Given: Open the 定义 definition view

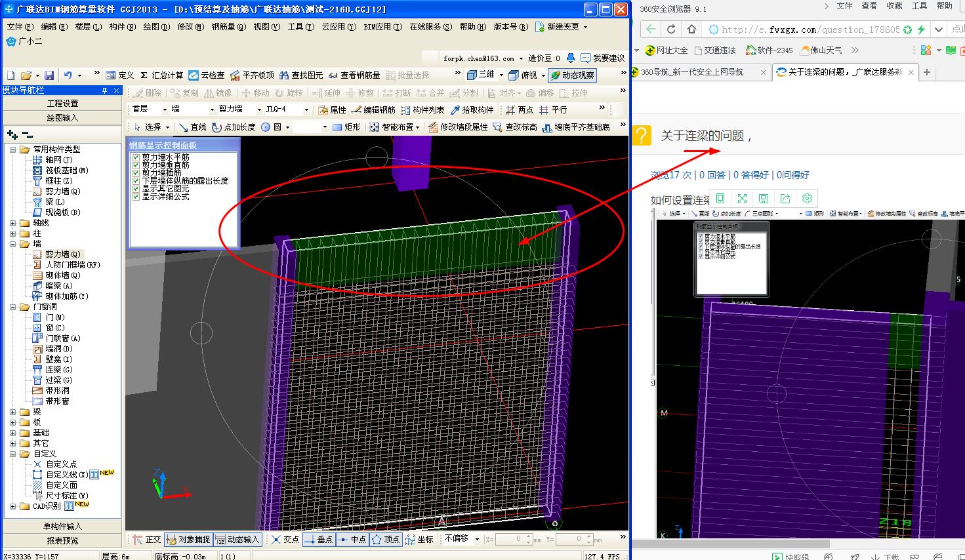Looking at the screenshot, I should pos(119,75).
